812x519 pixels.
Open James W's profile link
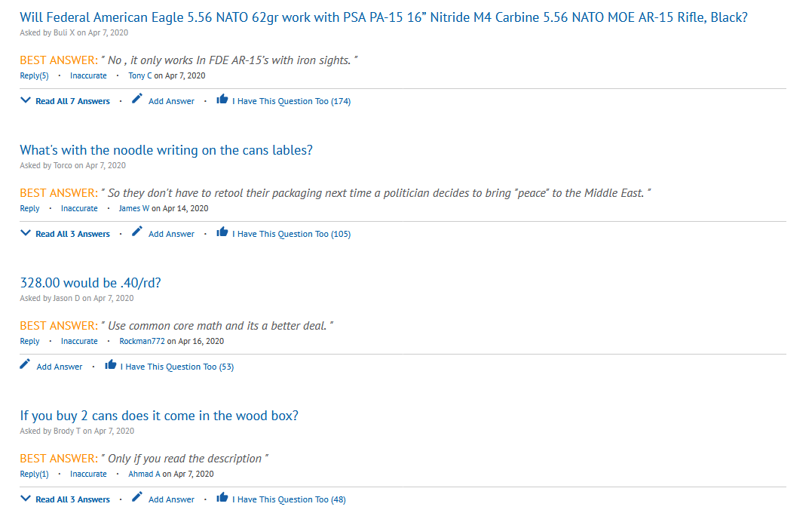coord(134,208)
